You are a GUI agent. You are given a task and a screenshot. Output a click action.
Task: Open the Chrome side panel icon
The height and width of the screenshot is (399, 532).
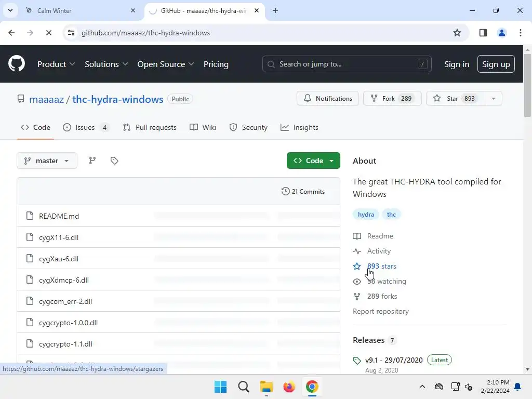click(x=483, y=33)
